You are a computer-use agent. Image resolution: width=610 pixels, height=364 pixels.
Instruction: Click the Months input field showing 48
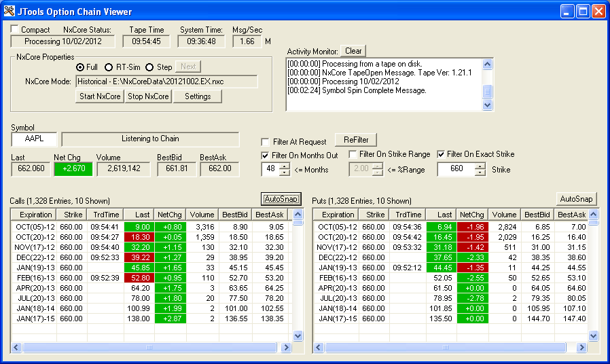(271, 169)
